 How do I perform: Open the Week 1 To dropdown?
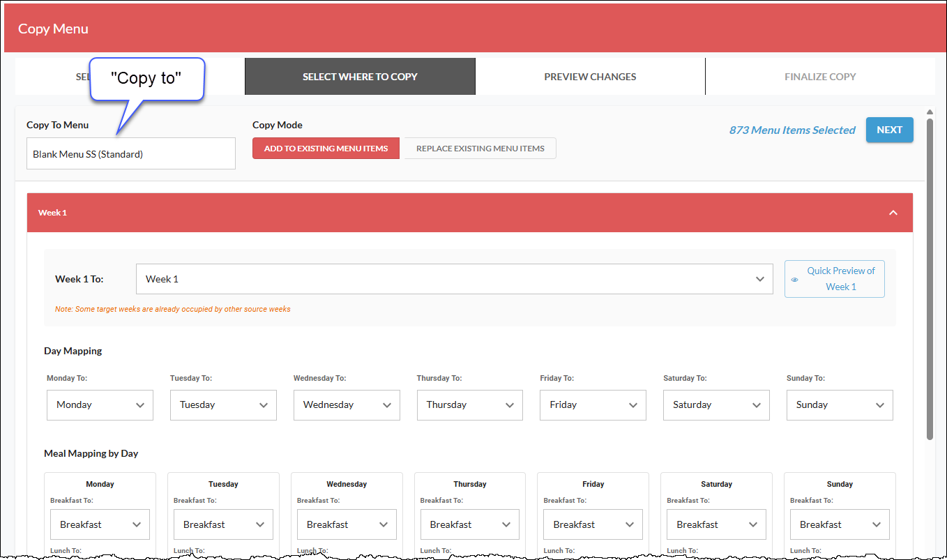pos(759,278)
